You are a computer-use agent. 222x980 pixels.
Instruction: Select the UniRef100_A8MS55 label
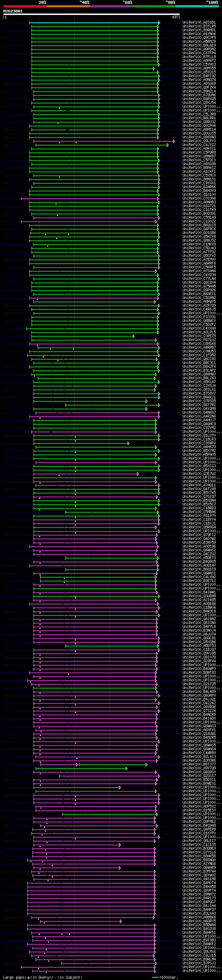pos(199,68)
